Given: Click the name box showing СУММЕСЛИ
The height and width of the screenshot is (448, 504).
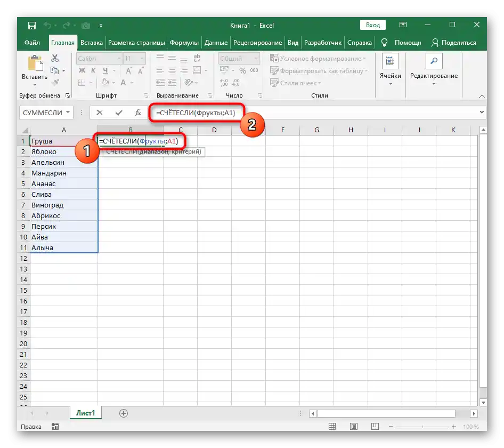Looking at the screenshot, I should pyautogui.click(x=43, y=113).
